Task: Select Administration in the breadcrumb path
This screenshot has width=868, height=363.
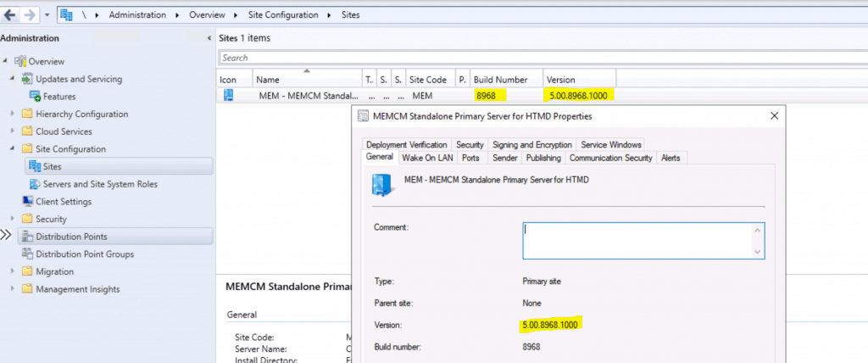Action: click(137, 15)
